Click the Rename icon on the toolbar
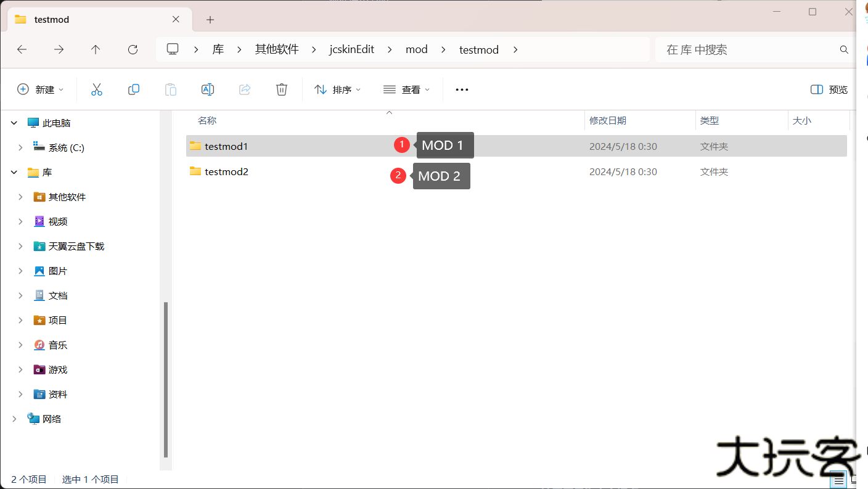Screen dimensions: 868x489 pyautogui.click(x=208, y=89)
